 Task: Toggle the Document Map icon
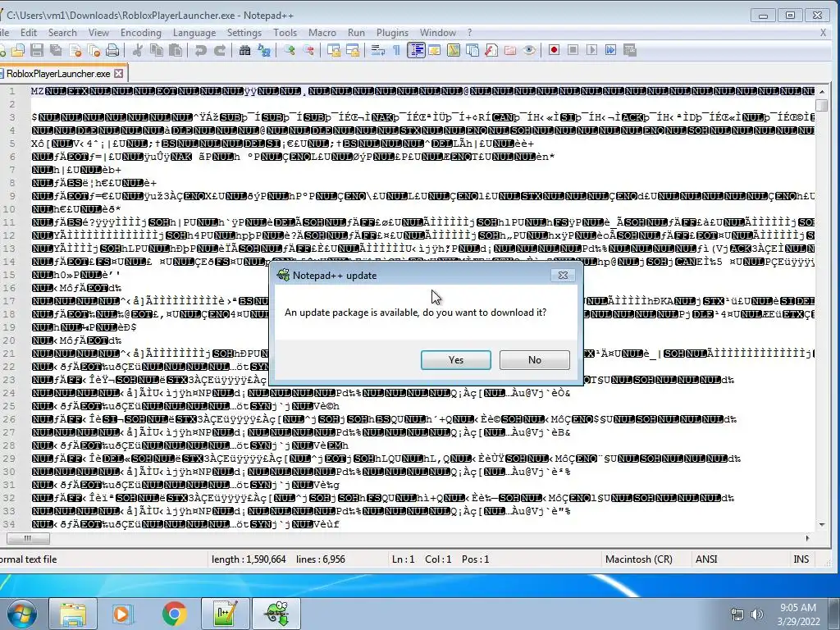(x=453, y=50)
